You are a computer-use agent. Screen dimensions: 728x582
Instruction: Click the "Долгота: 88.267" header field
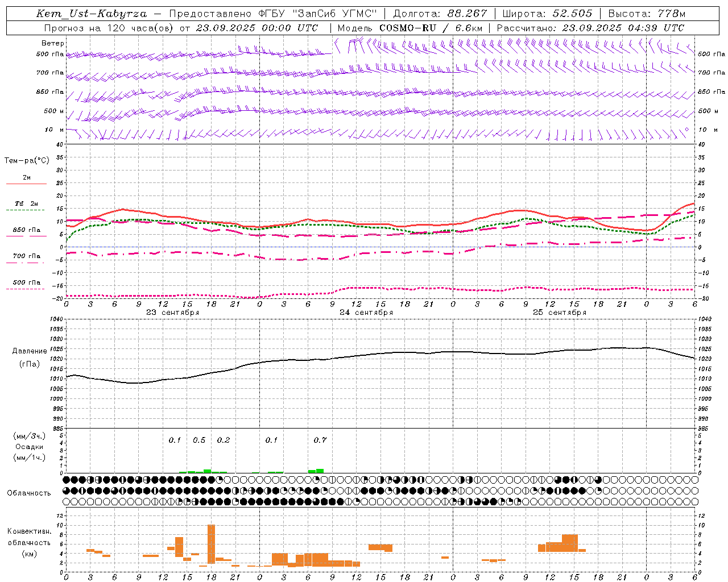point(440,14)
